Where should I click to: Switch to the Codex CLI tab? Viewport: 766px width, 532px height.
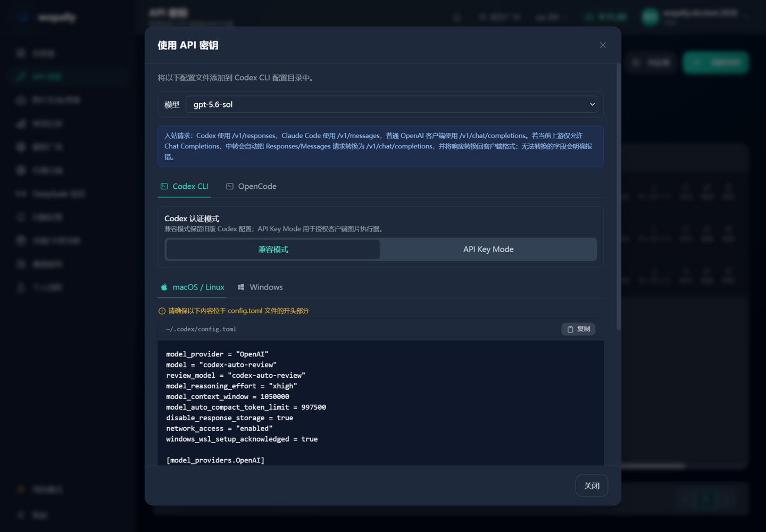tap(184, 186)
